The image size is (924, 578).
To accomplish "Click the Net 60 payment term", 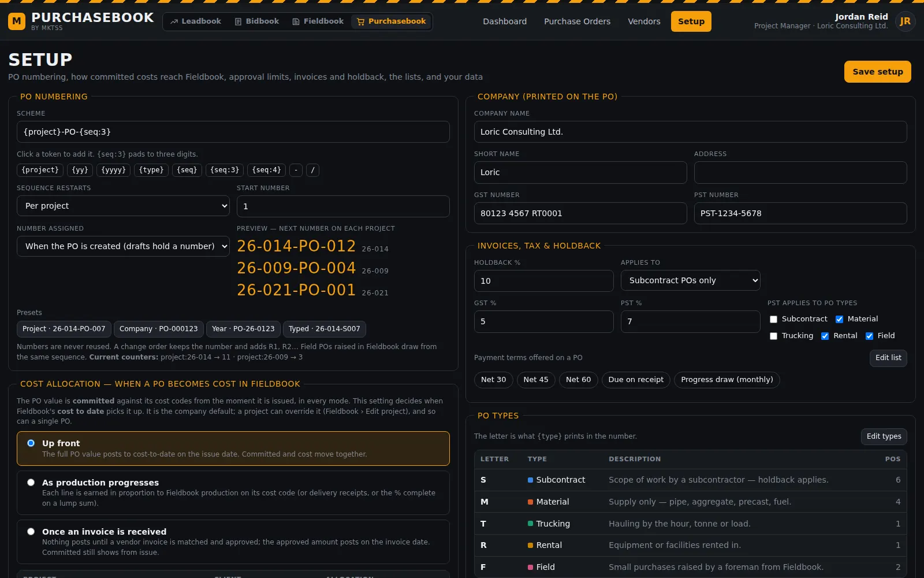I will tap(578, 380).
